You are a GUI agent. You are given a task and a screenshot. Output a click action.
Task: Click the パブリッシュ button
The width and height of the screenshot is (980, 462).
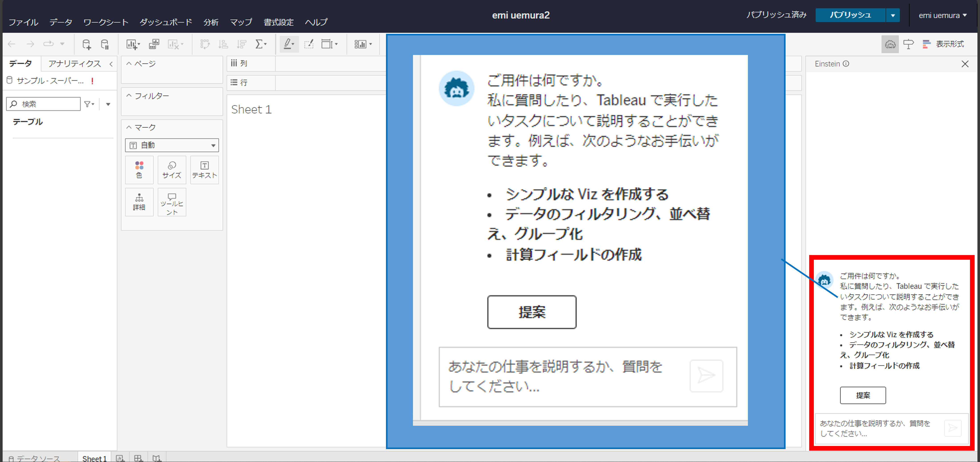(x=850, y=15)
